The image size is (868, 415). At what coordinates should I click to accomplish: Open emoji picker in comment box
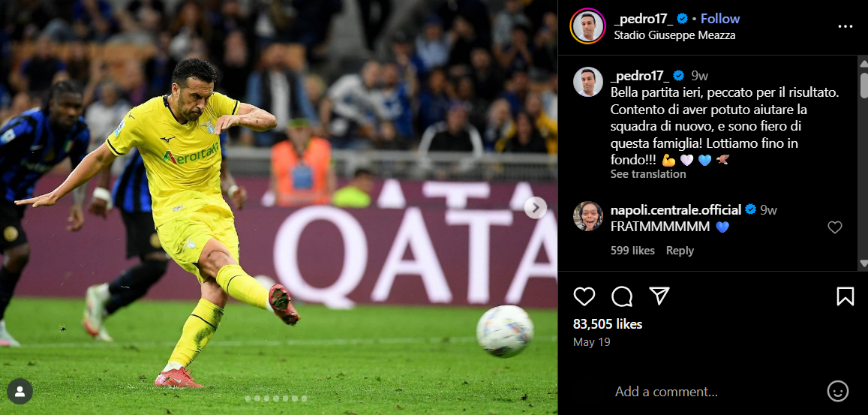click(x=837, y=391)
